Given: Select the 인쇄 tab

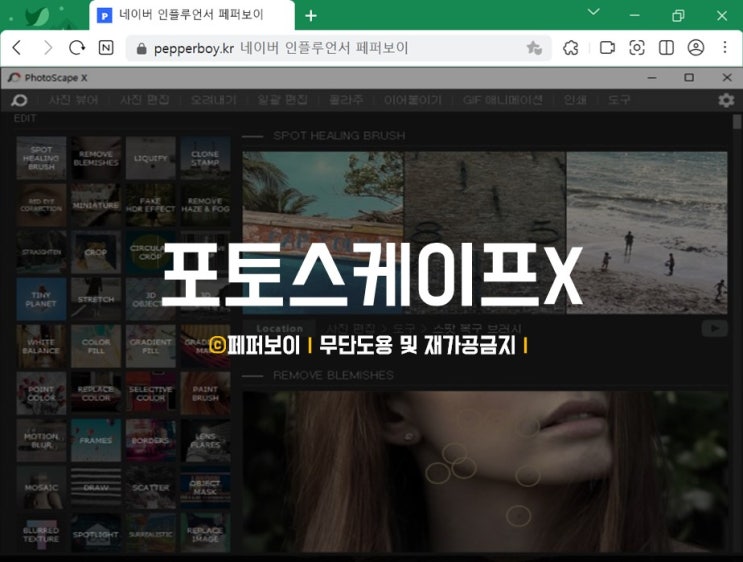Looking at the screenshot, I should (x=575, y=100).
